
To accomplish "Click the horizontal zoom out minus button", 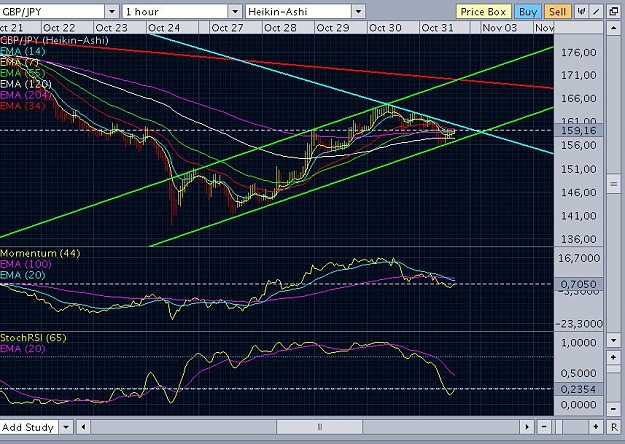I will pyautogui.click(x=544, y=427).
